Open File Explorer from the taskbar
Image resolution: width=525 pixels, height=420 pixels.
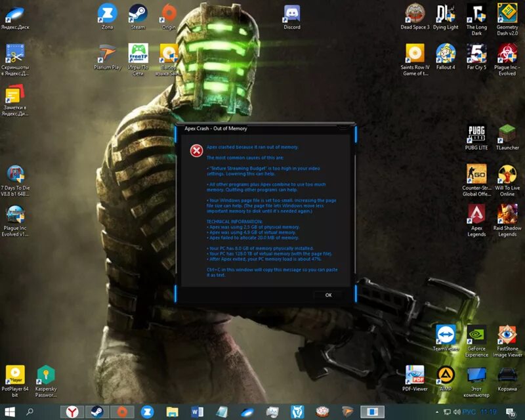tap(172, 412)
